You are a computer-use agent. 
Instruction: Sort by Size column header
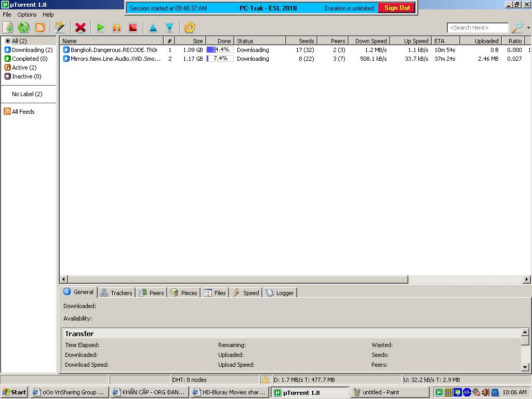click(x=190, y=41)
